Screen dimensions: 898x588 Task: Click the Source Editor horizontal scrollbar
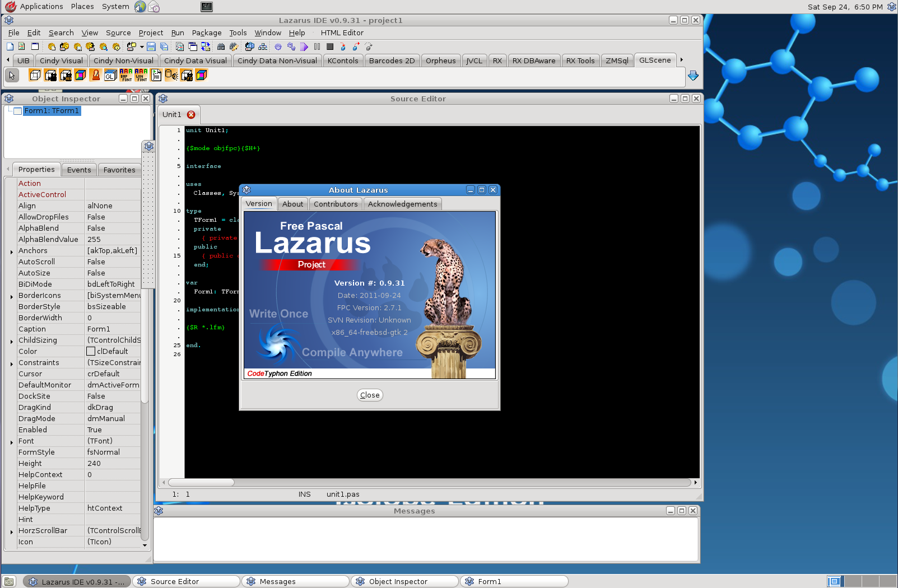[x=429, y=482]
